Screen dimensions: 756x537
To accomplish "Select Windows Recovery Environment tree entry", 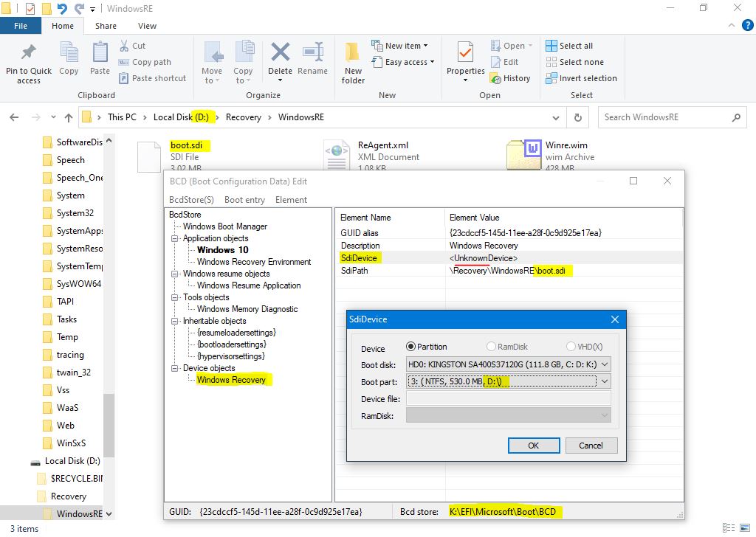I will coord(254,262).
